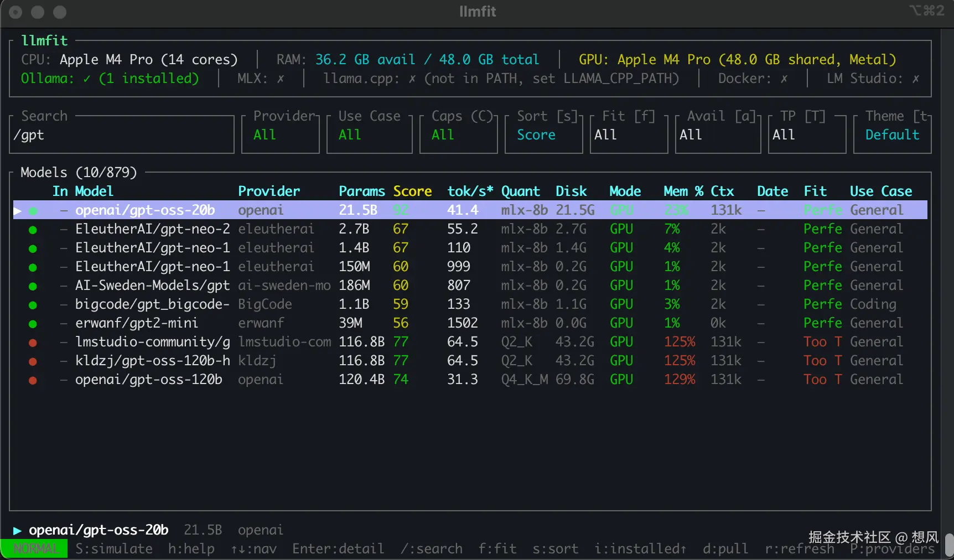Click the Use Case column header

[x=881, y=191]
